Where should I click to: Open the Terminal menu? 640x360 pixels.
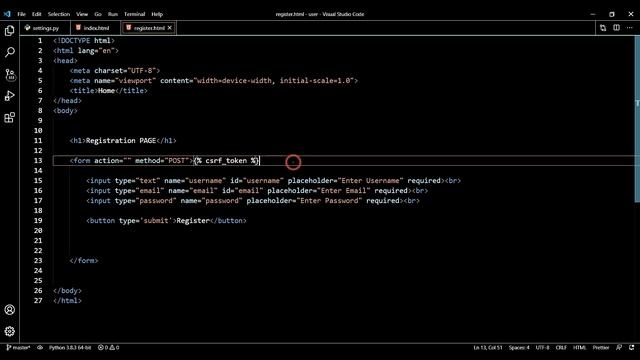click(x=134, y=14)
